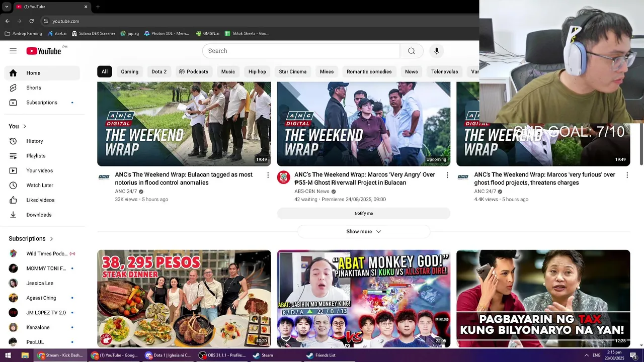Open the Wild Times Podcast subscription
Viewport: 644px width, 362px height.
(x=42, y=254)
